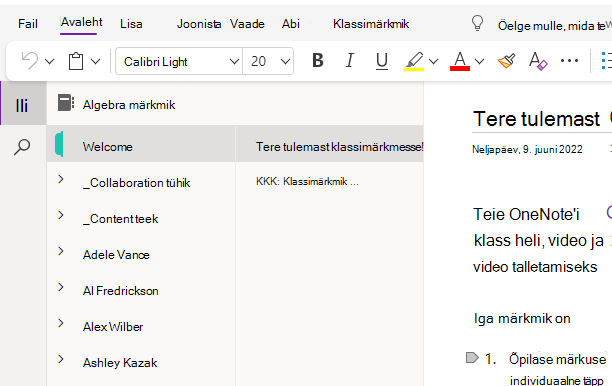Click the 'Iga märkmik on' paragraph text

pos(522,319)
